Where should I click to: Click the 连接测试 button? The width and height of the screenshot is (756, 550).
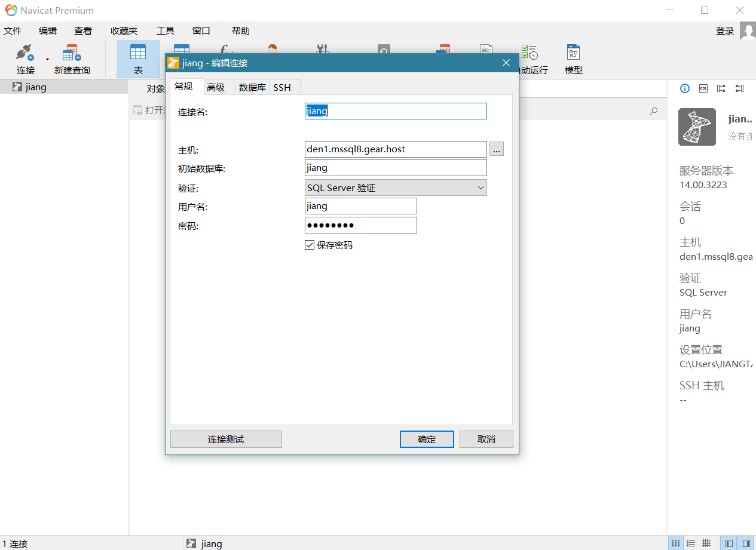point(226,439)
